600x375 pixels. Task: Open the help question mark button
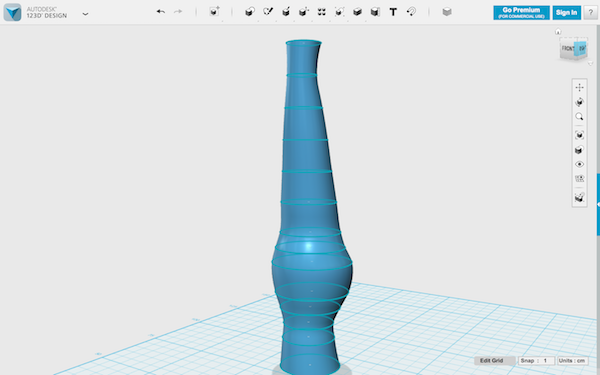coord(590,13)
